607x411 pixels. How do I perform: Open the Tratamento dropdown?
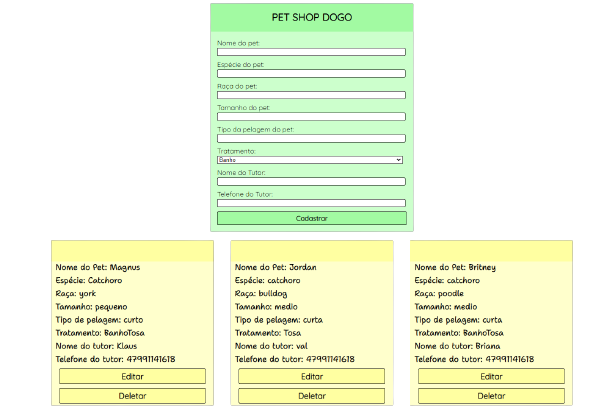pyautogui.click(x=310, y=160)
